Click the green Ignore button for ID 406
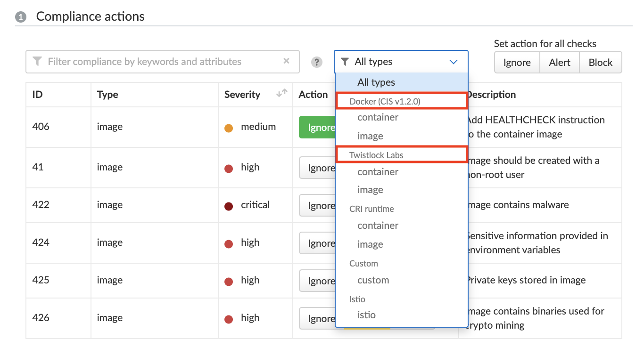 point(317,128)
